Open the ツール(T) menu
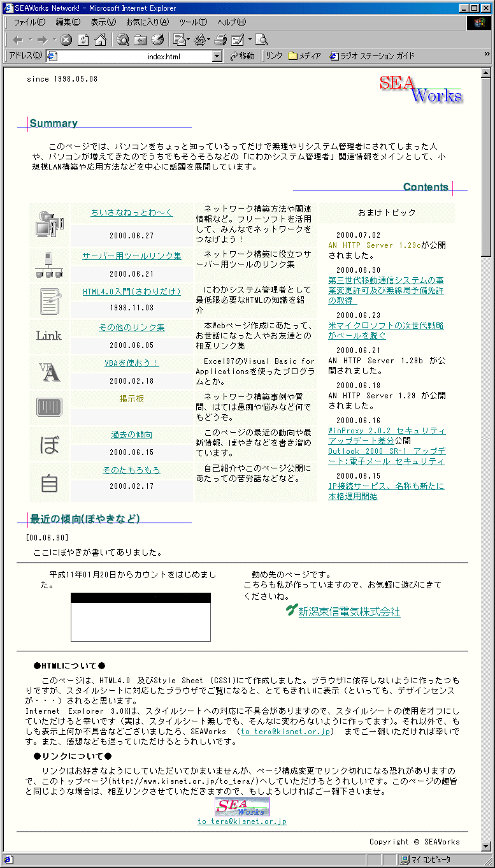Screen dimensions: 495x868 (194, 22)
